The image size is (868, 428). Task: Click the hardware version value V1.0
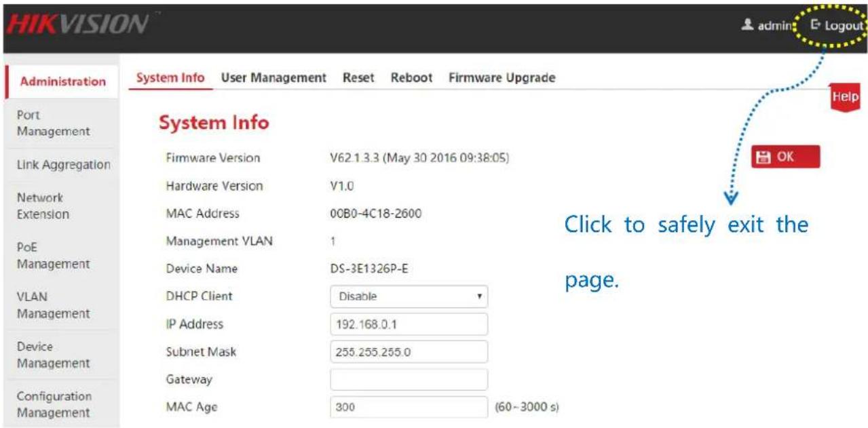pyautogui.click(x=341, y=186)
